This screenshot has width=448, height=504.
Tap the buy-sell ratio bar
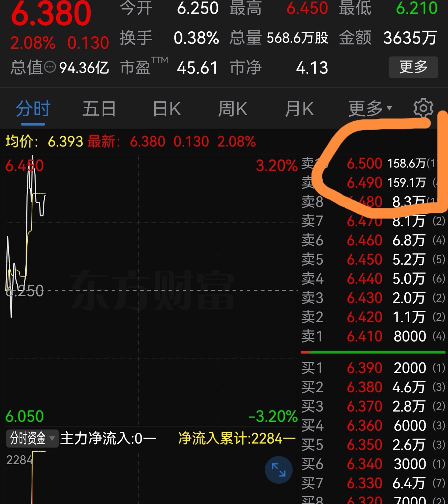[x=373, y=352]
